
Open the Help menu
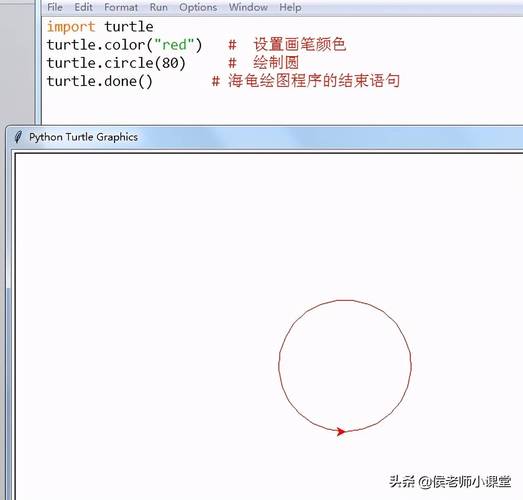click(x=290, y=7)
